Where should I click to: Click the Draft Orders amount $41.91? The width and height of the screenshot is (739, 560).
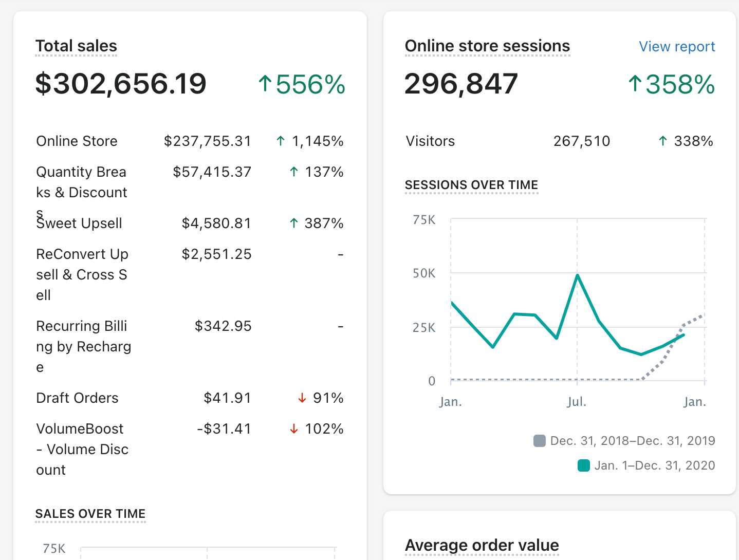coord(228,398)
